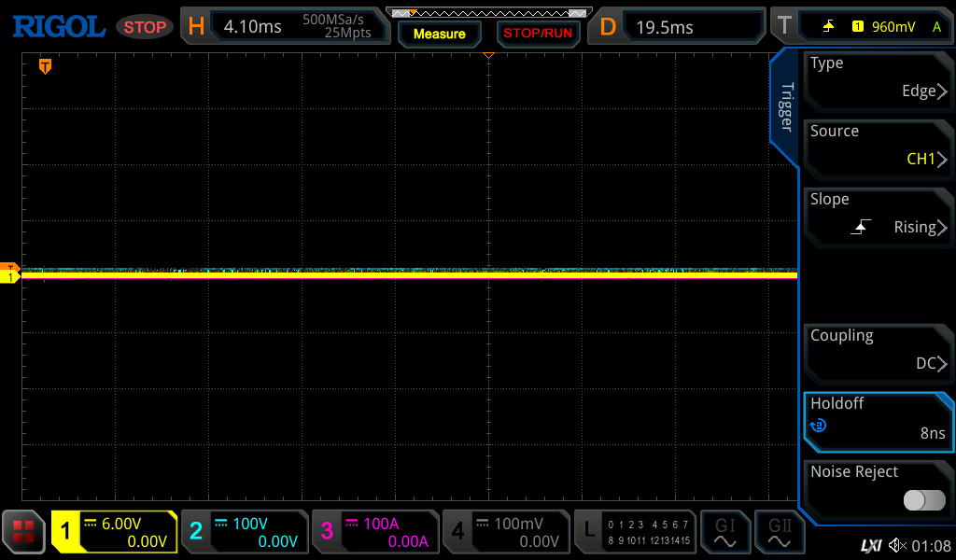Screen dimensions: 956x560
Task: Open the trigger Source CH1 selector
Action: [x=878, y=146]
